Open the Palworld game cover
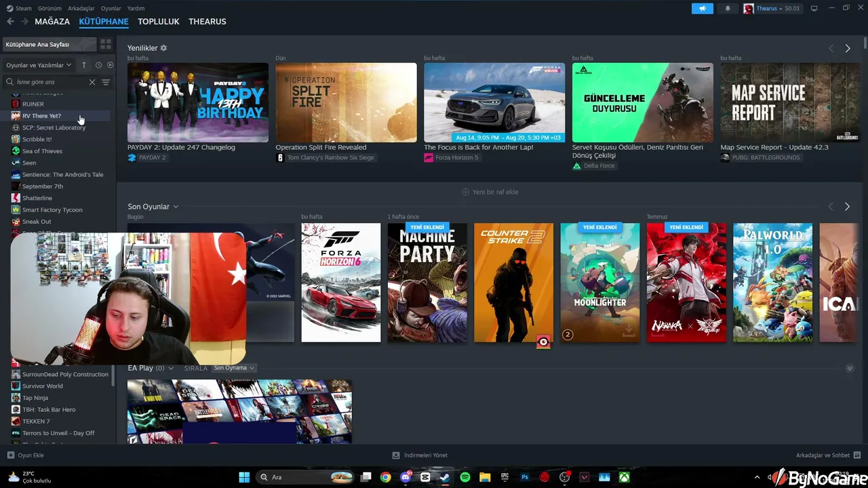Viewport: 868px width, 488px height. click(772, 283)
